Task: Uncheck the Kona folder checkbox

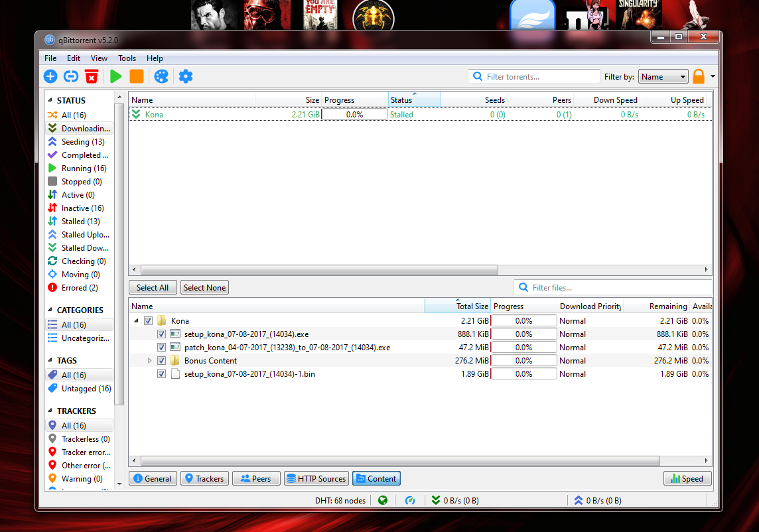Action: pyautogui.click(x=148, y=320)
